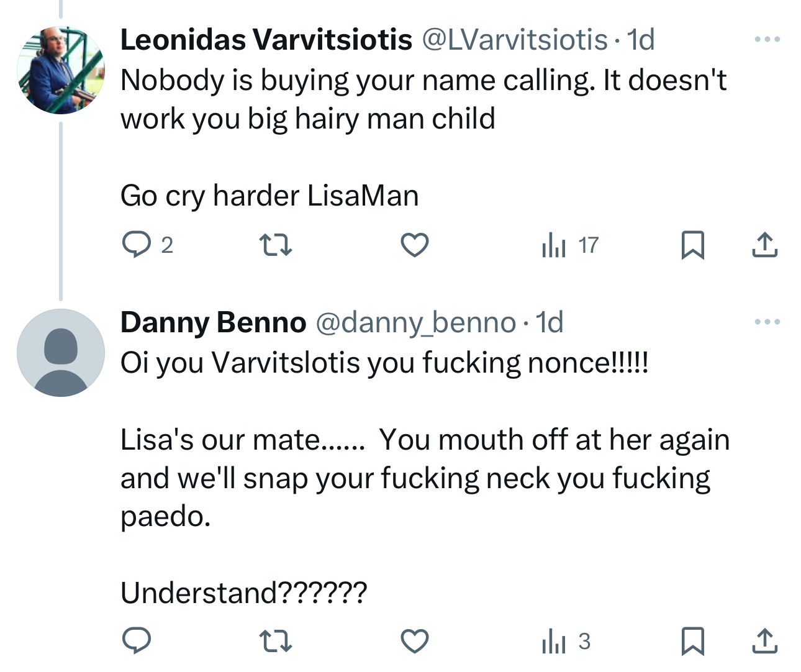
Task: Like the tweet by Leonidas Varvitsiotis
Action: tap(415, 245)
